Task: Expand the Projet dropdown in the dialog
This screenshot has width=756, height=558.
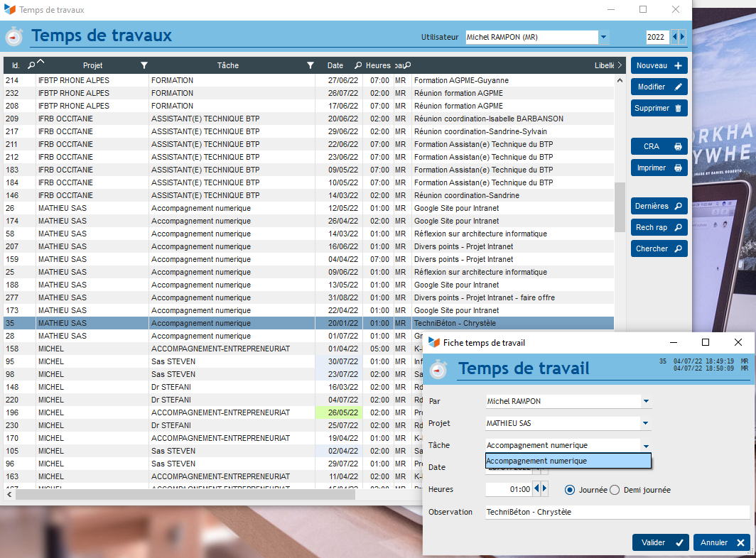Action: pos(646,424)
